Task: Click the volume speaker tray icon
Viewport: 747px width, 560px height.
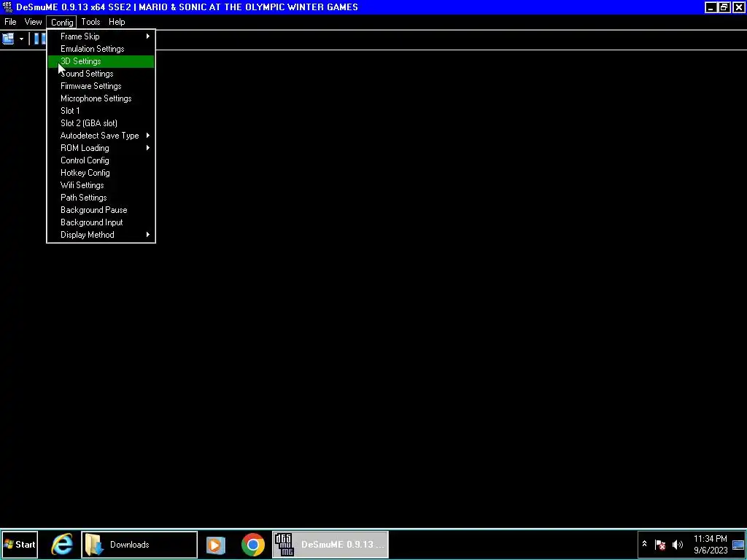Action: point(678,544)
